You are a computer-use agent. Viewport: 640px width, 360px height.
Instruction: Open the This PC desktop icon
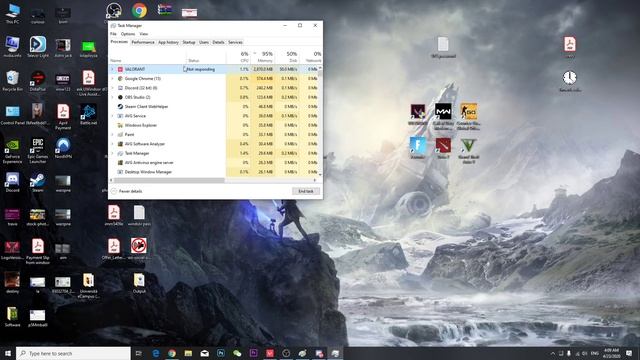[x=12, y=13]
